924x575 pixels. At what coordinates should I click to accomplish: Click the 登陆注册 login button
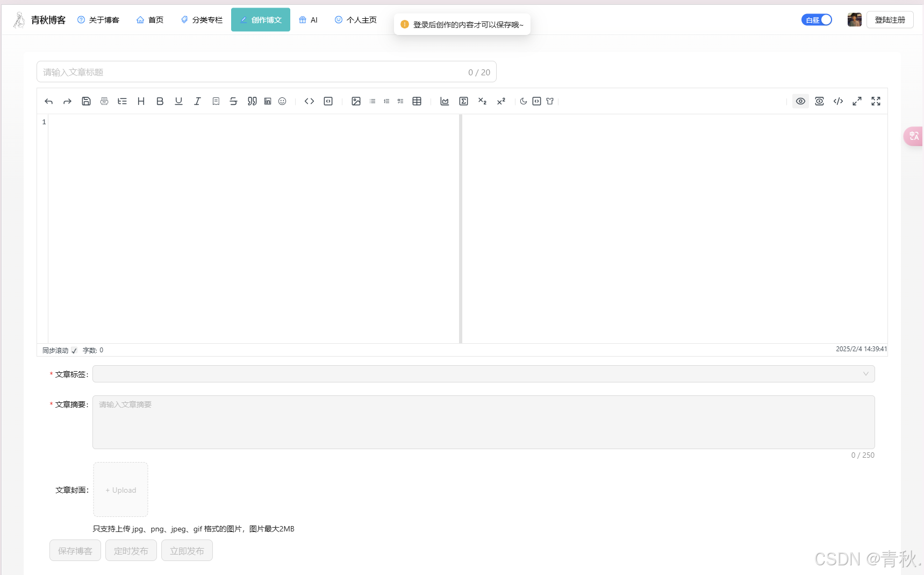click(890, 20)
